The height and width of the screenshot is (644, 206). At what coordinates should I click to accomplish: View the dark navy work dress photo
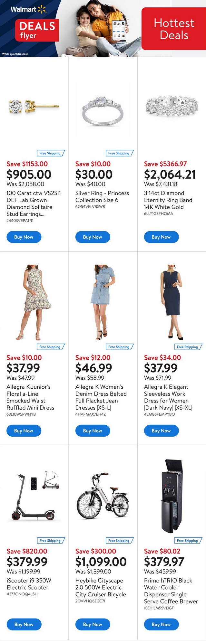(x=172, y=302)
